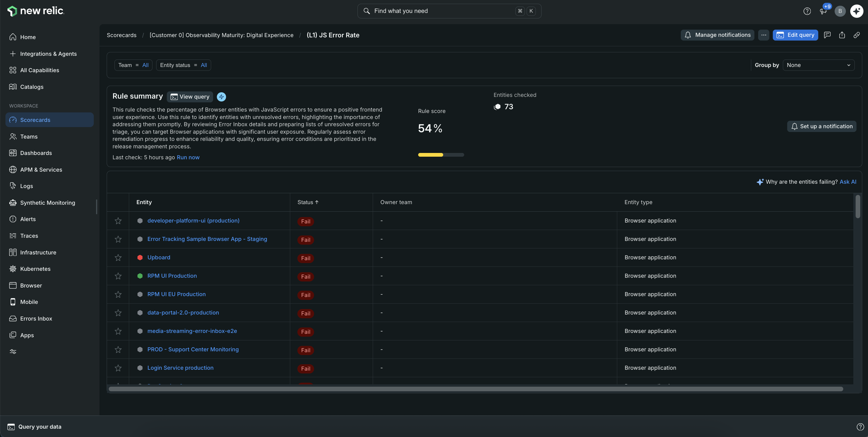Screen dimensions: 868x437
Task: Click the Scorecards breadcrumb link
Action: pyautogui.click(x=122, y=35)
